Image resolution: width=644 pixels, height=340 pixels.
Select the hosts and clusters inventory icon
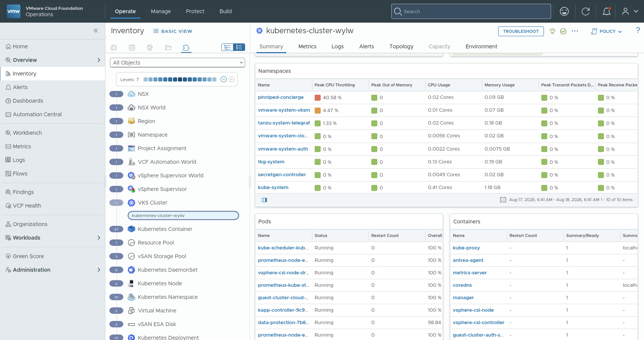tap(114, 48)
